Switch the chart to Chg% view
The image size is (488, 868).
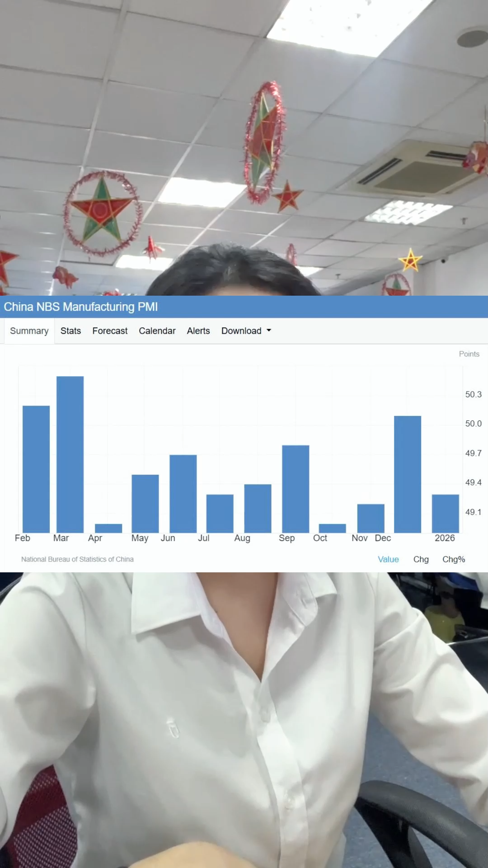[454, 559]
